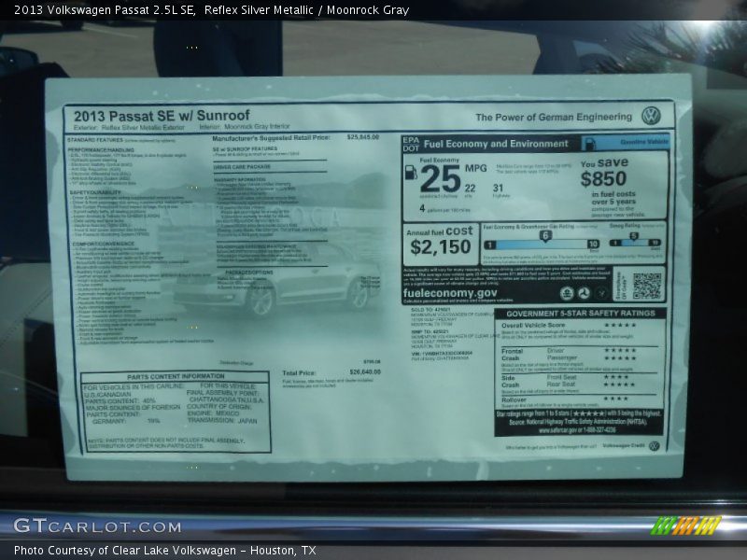
Task: Click the top caption "2013 Volkswagen Passat 2.5L SE"
Action: 105,10
